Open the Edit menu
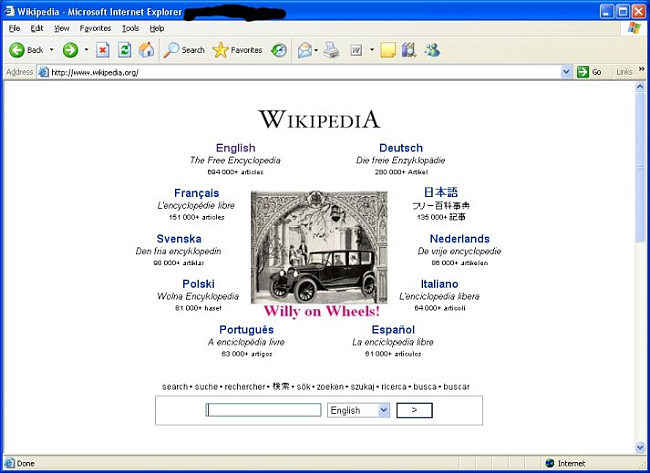The width and height of the screenshot is (650, 473). point(37,29)
